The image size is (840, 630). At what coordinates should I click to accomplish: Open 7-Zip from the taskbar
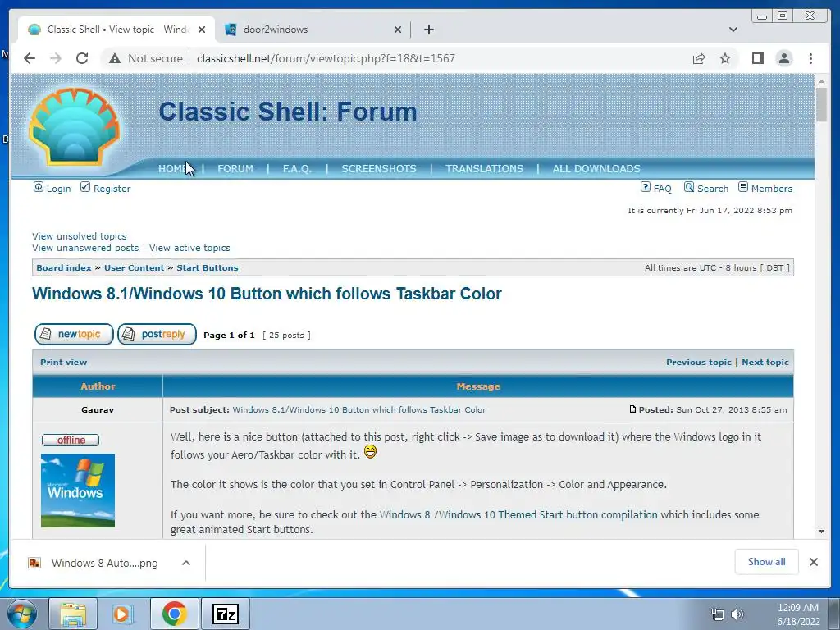225,614
